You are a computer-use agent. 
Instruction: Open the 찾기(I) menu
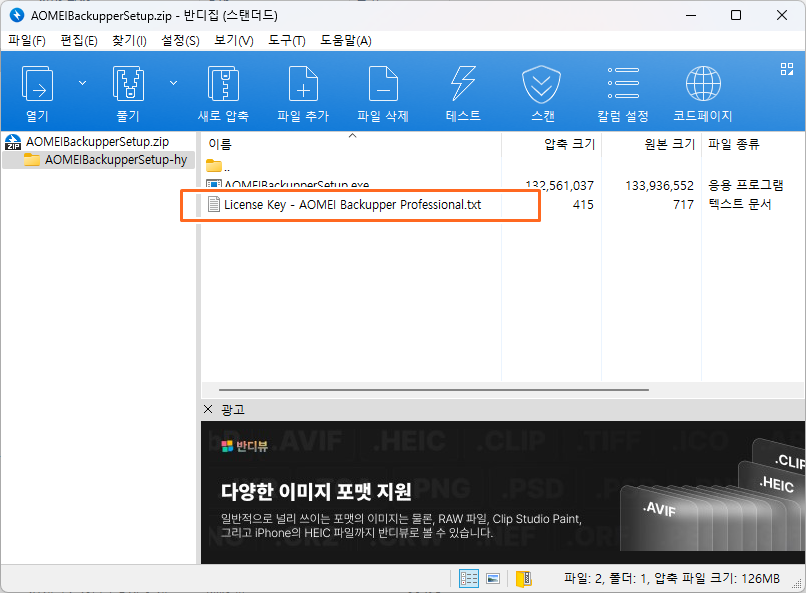click(129, 41)
